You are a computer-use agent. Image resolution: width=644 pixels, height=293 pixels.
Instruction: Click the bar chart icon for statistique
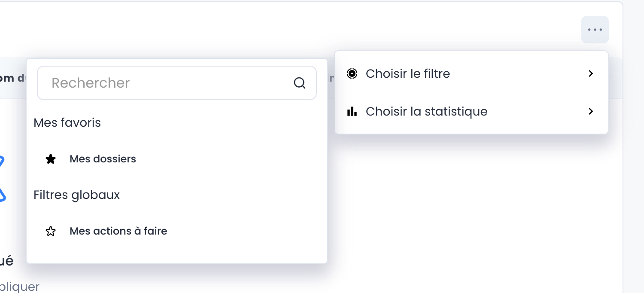coord(352,112)
